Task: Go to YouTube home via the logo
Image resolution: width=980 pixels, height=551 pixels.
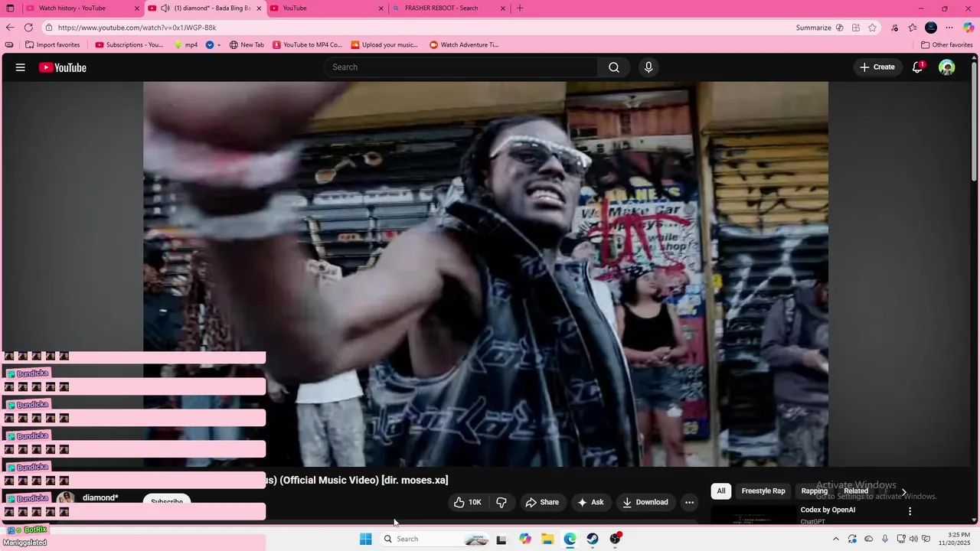Action: tap(63, 67)
